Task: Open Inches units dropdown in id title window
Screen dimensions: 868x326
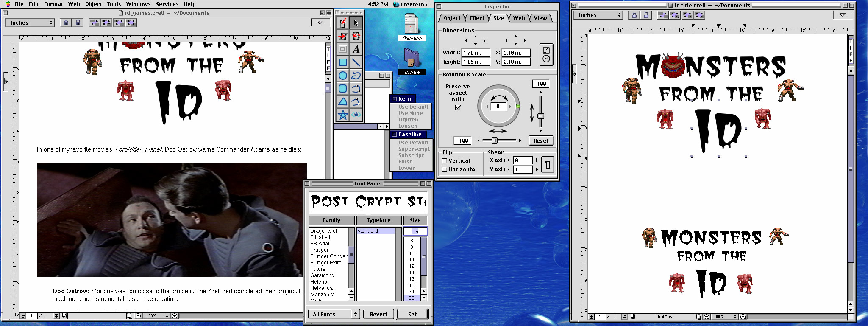Action: 598,15
